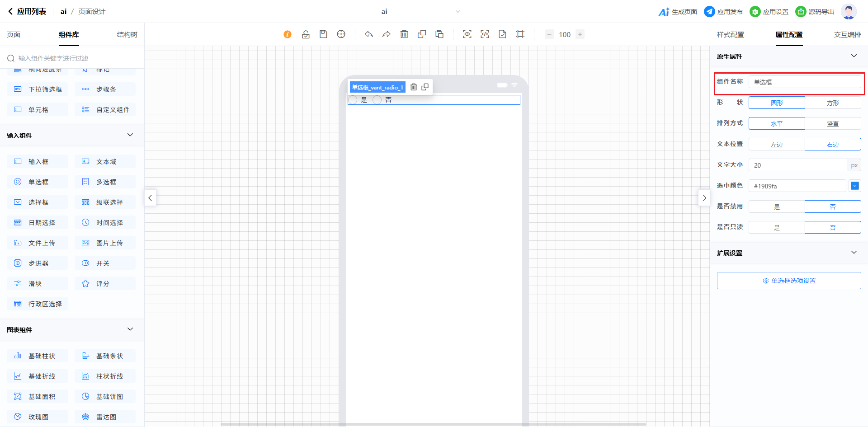The height and width of the screenshot is (427, 868).
Task: Click the unlock padlock icon in toolbar
Action: 306,34
